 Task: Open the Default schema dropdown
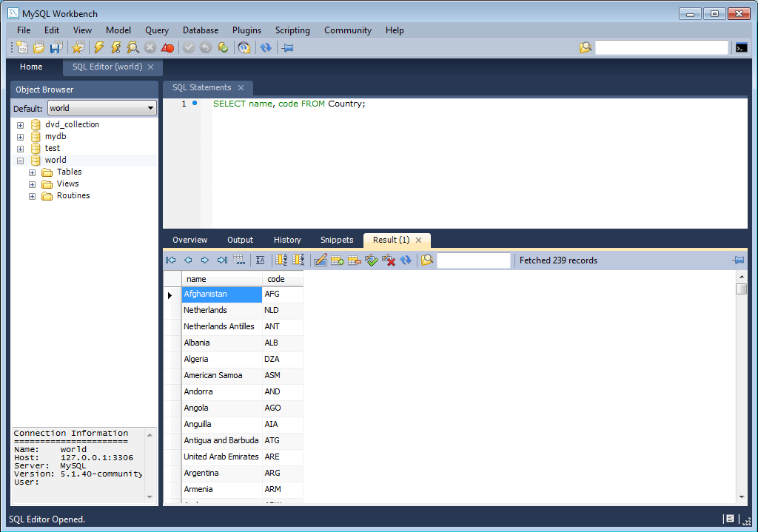152,107
